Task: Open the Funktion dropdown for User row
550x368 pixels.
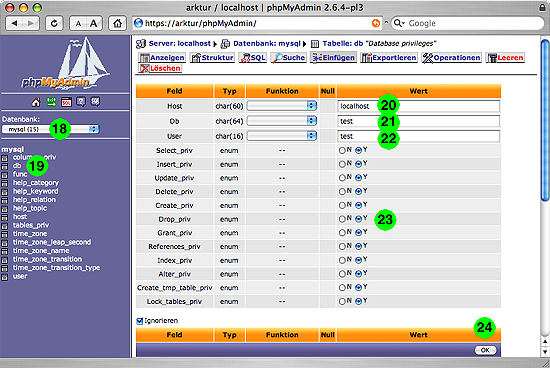Action: 282,136
